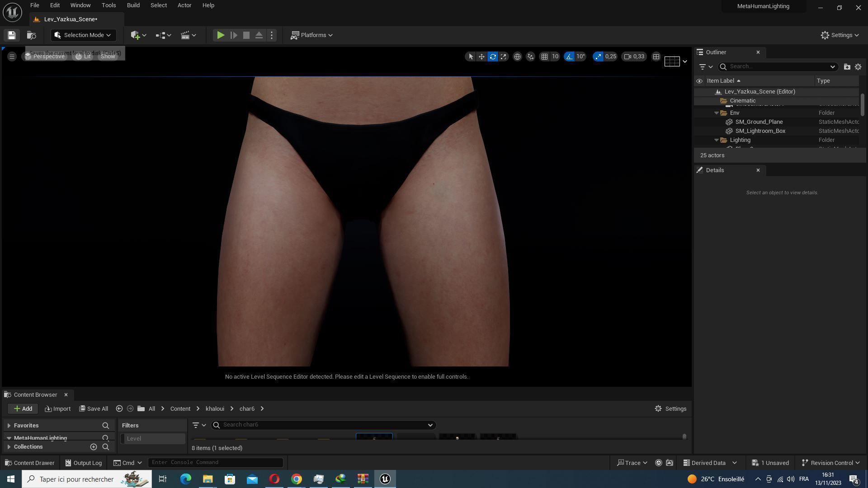868x488 pixels.
Task: Open the Build menu
Action: pos(133,5)
